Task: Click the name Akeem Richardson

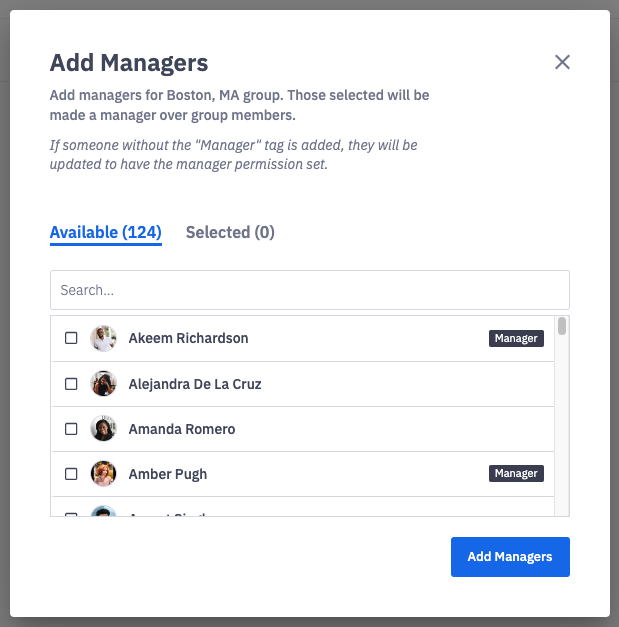Action: 188,338
